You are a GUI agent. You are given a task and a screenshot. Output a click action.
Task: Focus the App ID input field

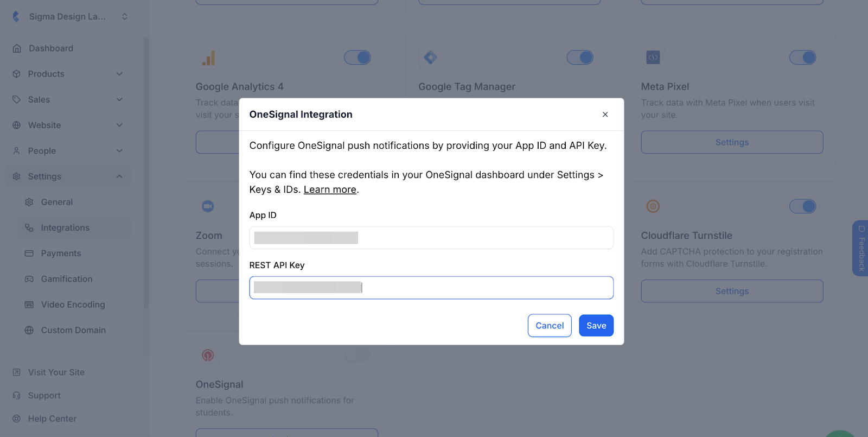pyautogui.click(x=431, y=238)
